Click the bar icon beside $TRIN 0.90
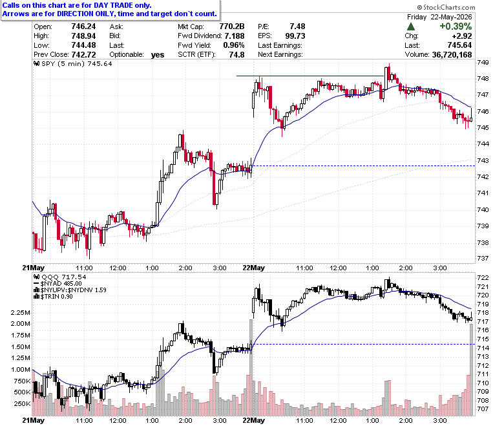 (x=37, y=297)
